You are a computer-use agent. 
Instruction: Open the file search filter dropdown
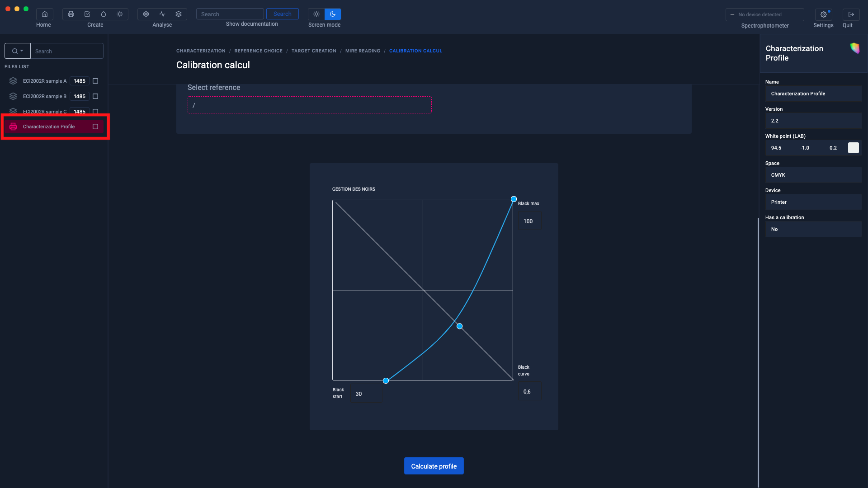pos(18,51)
